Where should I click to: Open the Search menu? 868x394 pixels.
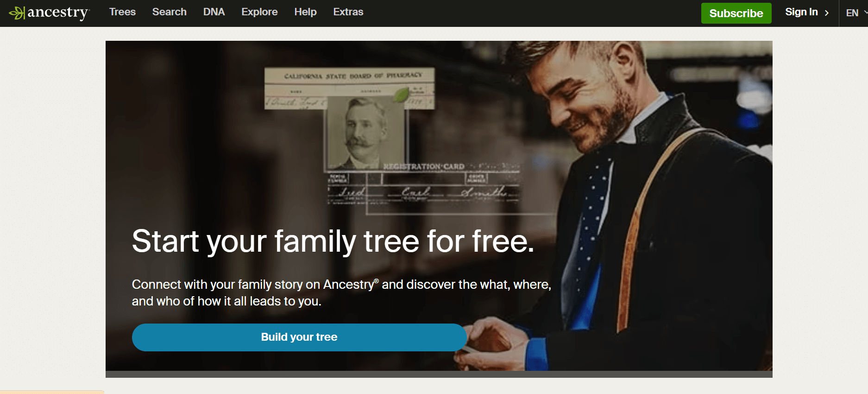170,12
